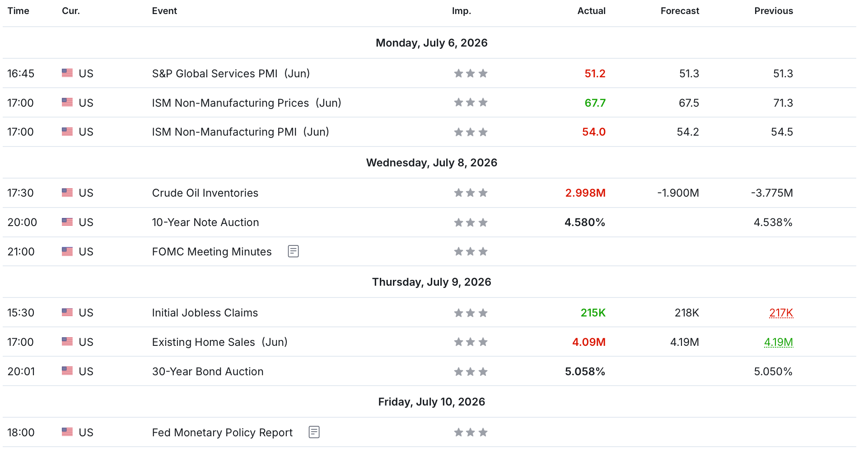Click the US flag in Crude Oil Inventories row
The width and height of the screenshot is (868, 453).
[x=67, y=193]
